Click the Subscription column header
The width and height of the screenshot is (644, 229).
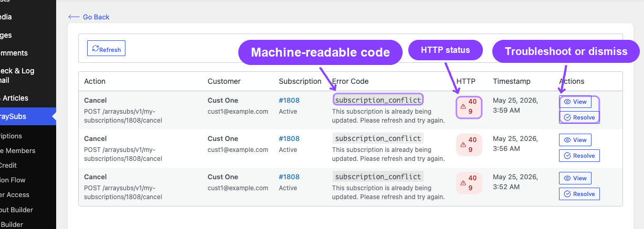[300, 81]
